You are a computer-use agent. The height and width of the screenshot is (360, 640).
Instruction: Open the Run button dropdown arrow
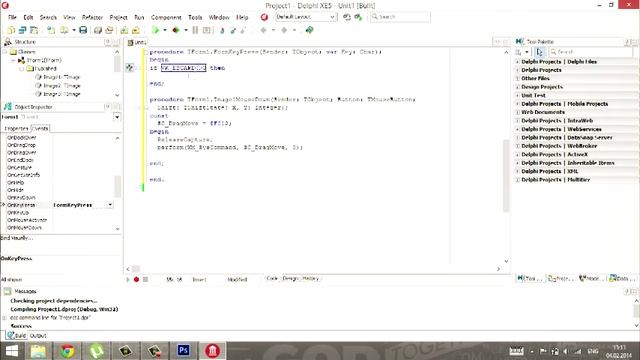tap(165, 30)
